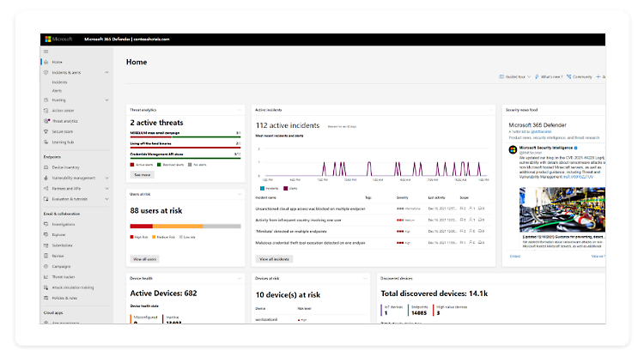Open the Learning hub
The image size is (644, 357).
pos(64,142)
